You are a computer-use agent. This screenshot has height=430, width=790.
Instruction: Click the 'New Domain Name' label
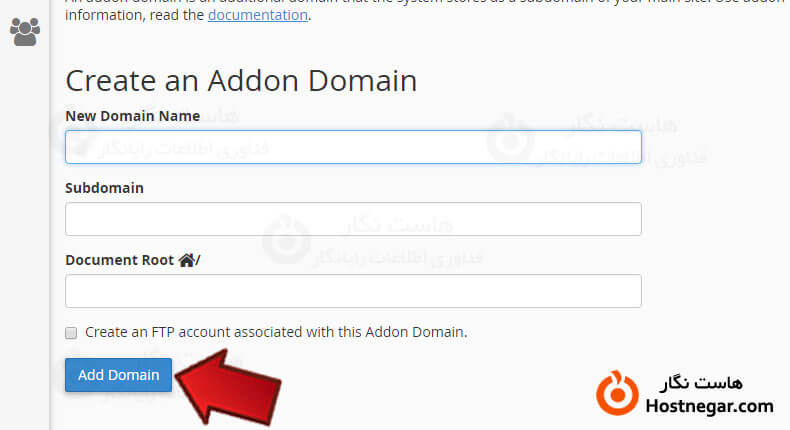coord(133,116)
